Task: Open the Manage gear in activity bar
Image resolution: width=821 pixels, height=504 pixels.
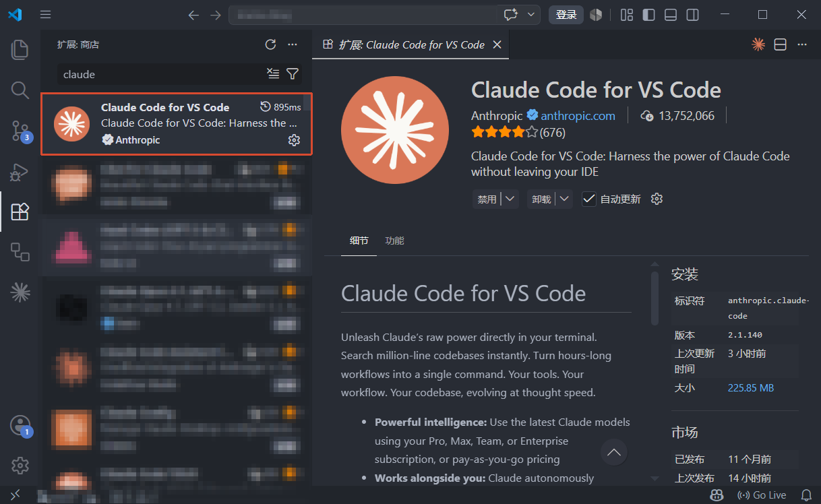Action: point(20,465)
